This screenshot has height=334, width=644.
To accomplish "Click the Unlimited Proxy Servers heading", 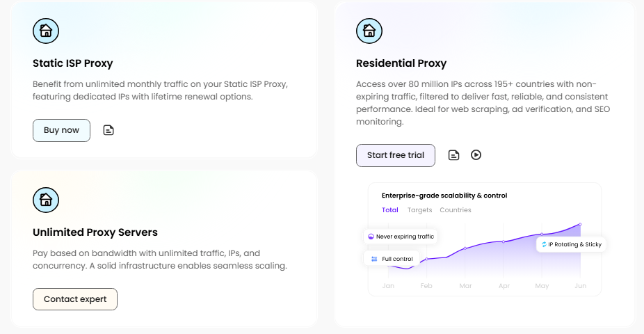I will [x=95, y=232].
